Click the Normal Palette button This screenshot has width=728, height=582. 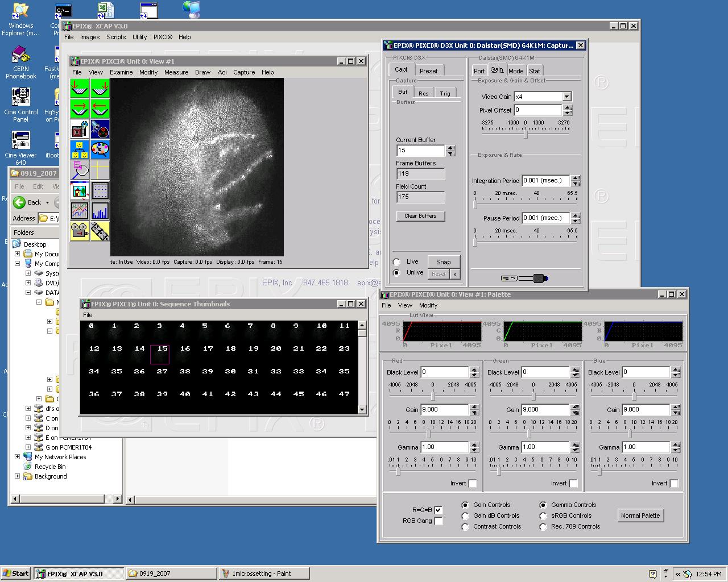click(x=640, y=516)
